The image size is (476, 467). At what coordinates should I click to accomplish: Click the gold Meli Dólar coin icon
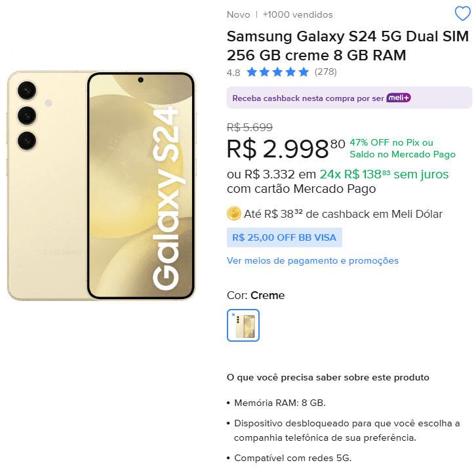tap(234, 213)
